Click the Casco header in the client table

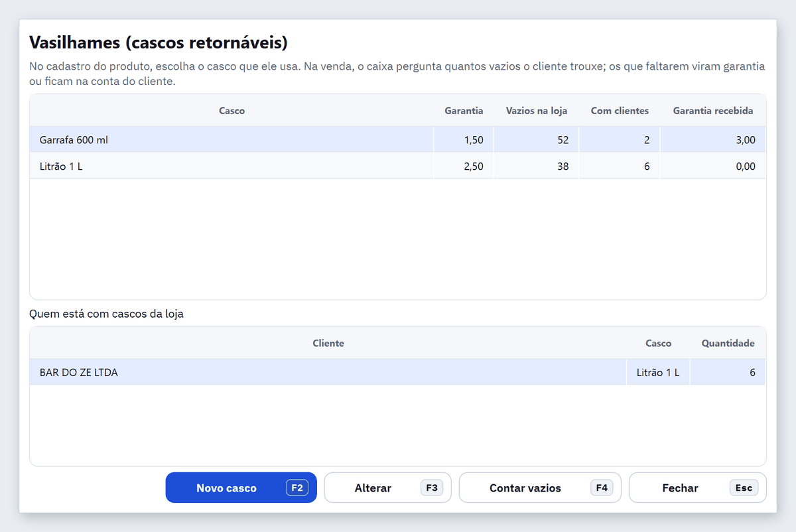(658, 344)
